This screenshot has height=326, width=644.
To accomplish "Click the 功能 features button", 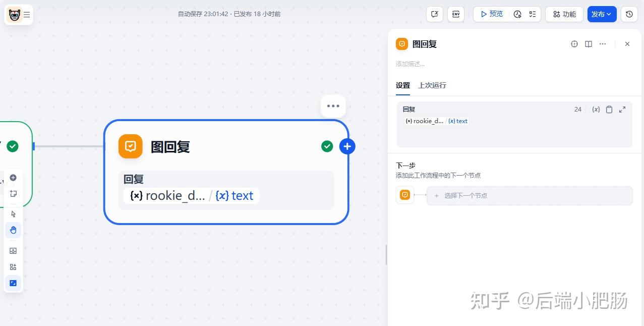I will pos(564,14).
